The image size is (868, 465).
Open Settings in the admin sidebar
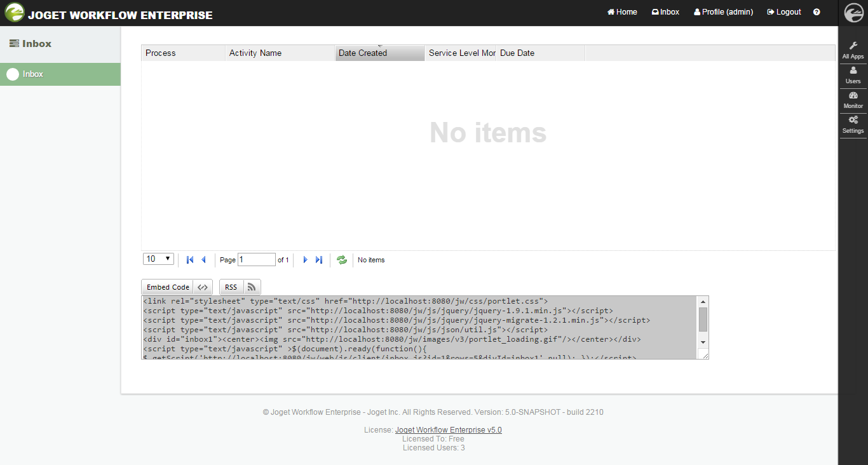point(853,125)
